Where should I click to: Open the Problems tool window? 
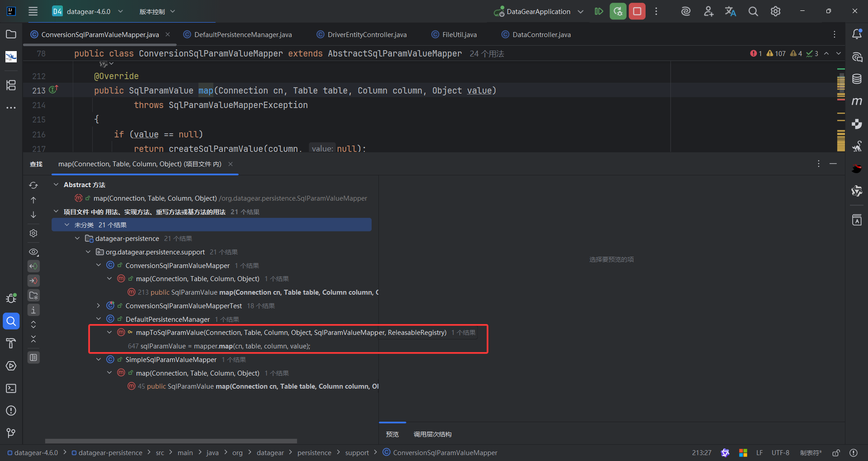tap(11, 410)
